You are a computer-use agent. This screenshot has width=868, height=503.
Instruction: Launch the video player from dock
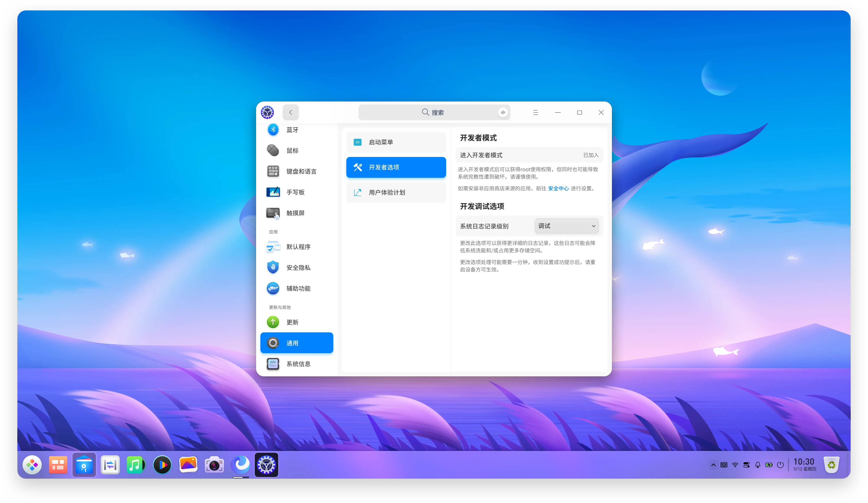(162, 465)
